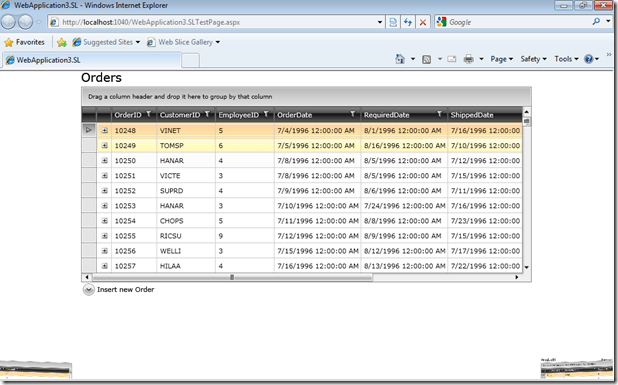The image size is (618, 385).
Task: Sort by CustomerID column header
Action: 180,115
